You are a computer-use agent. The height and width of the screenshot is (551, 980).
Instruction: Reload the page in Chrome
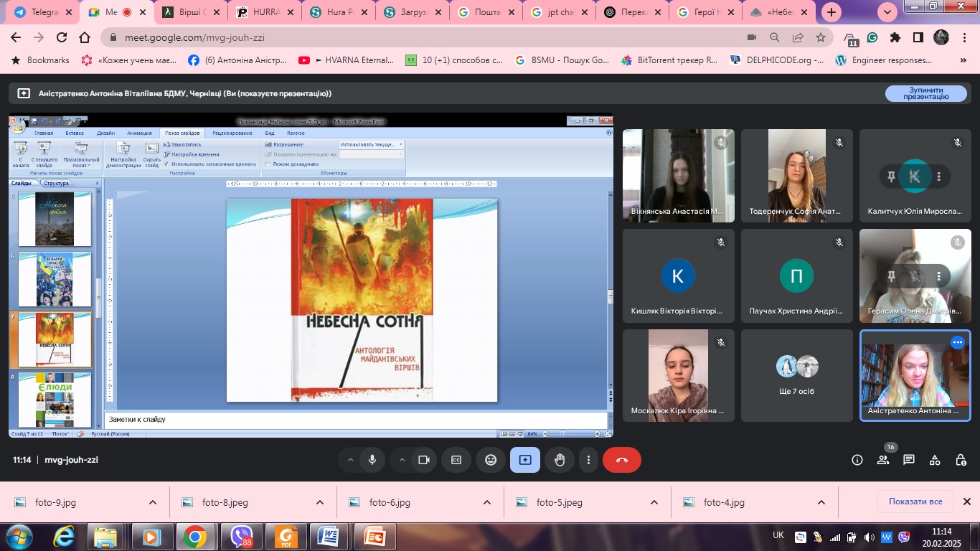tap(62, 37)
